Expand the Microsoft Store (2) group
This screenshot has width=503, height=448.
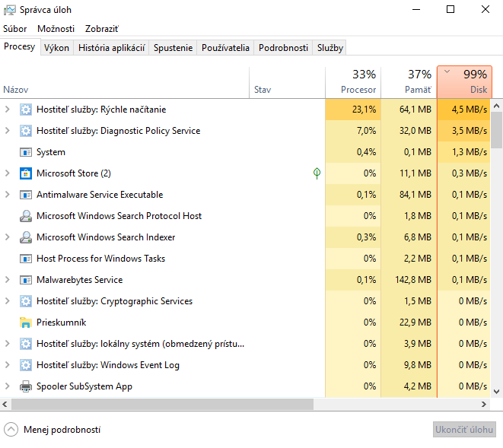(7, 173)
